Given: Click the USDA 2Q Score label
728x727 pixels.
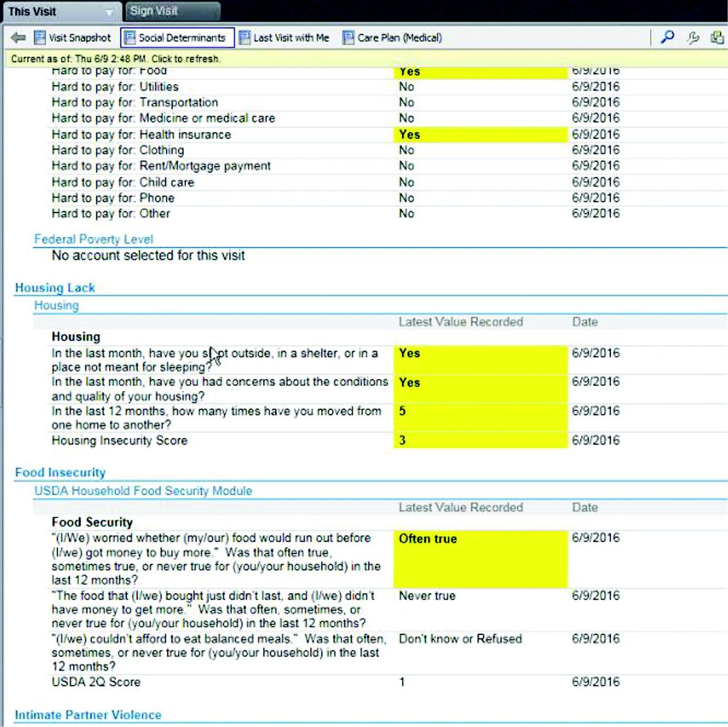Looking at the screenshot, I should tap(96, 682).
